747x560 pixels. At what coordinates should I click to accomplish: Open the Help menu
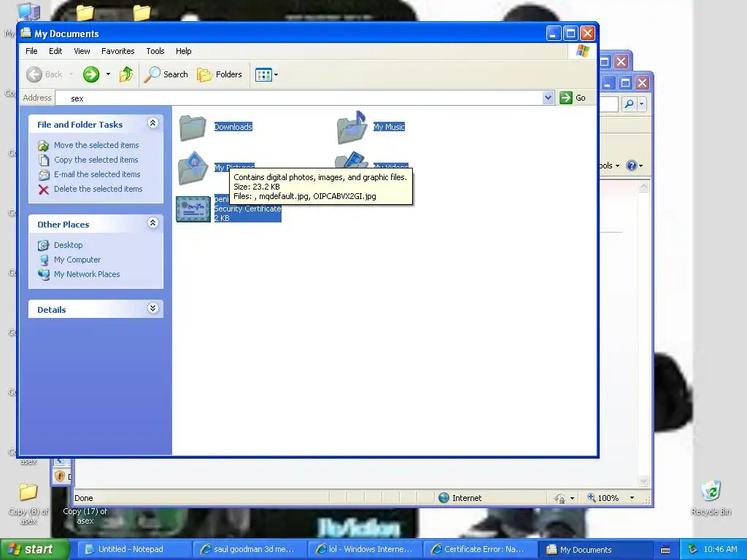[x=183, y=51]
